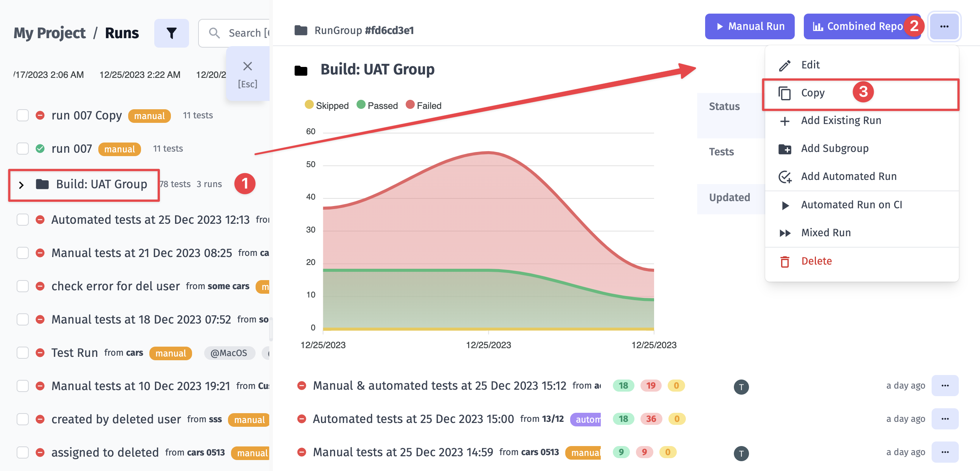This screenshot has width=980, height=471.
Task: Open options for Manual & automated tests 15:12 run
Action: (x=944, y=386)
